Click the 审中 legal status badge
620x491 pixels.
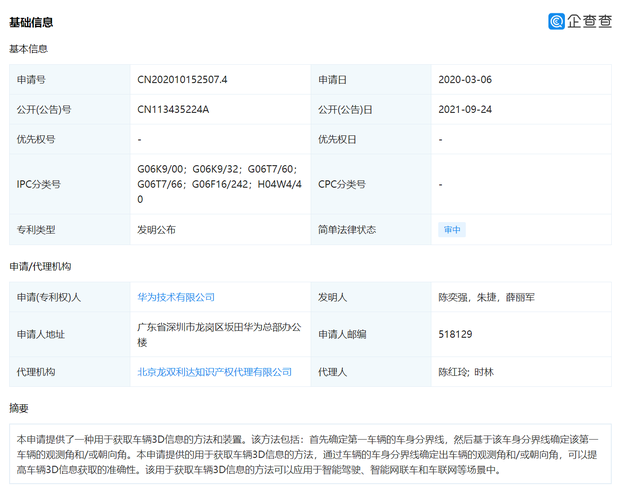pyautogui.click(x=452, y=230)
